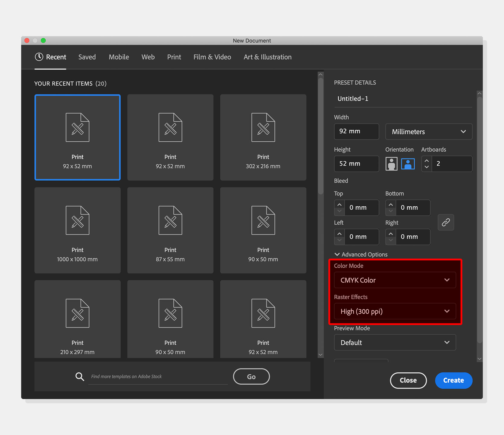Increase the Top bleed value arrow
504x435 pixels.
click(340, 205)
